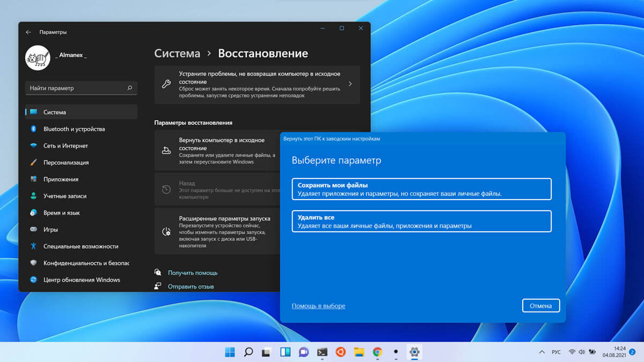This screenshot has width=644, height=362.
Task: Open Сеть и Интернет section
Action: [81, 145]
